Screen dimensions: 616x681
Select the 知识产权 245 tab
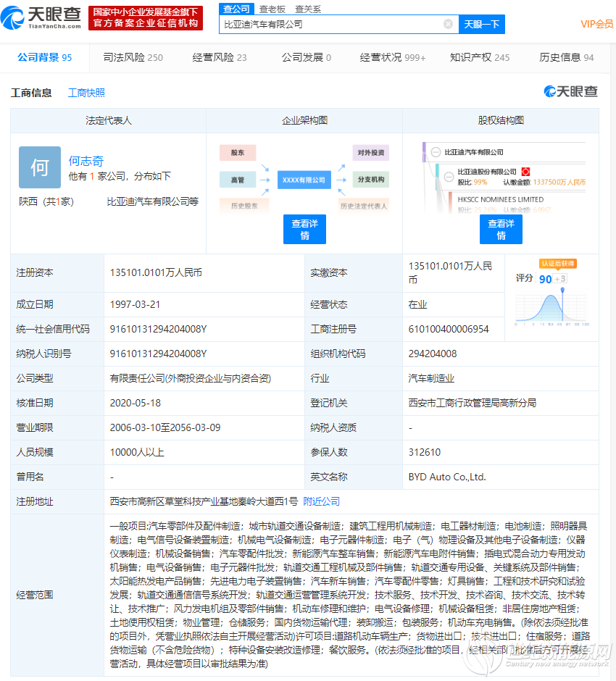[480, 57]
